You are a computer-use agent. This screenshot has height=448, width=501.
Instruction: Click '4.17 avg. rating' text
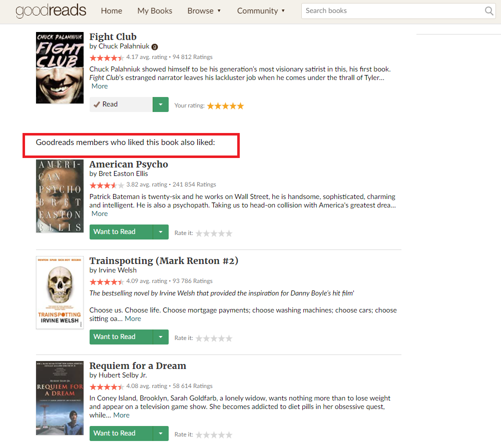(147, 57)
